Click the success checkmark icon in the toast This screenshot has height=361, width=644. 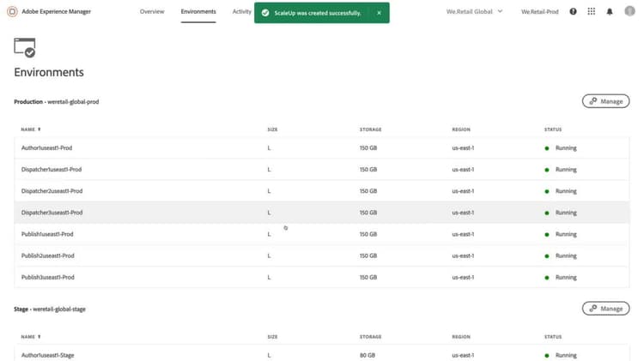pos(265,13)
